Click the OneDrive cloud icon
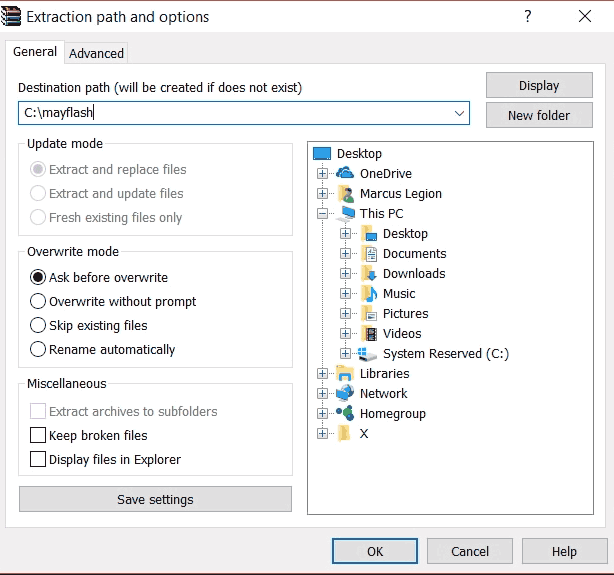 click(x=345, y=173)
